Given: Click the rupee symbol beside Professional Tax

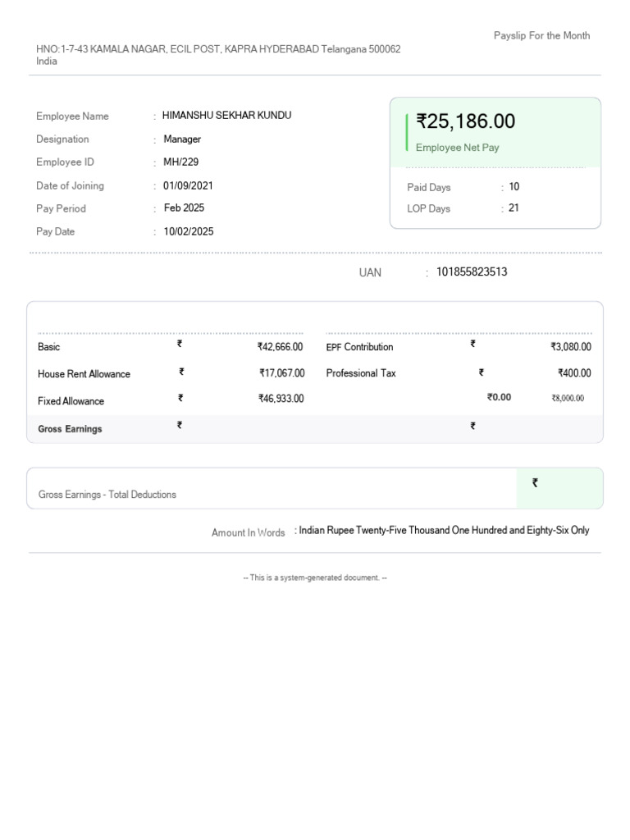Looking at the screenshot, I should click(482, 372).
